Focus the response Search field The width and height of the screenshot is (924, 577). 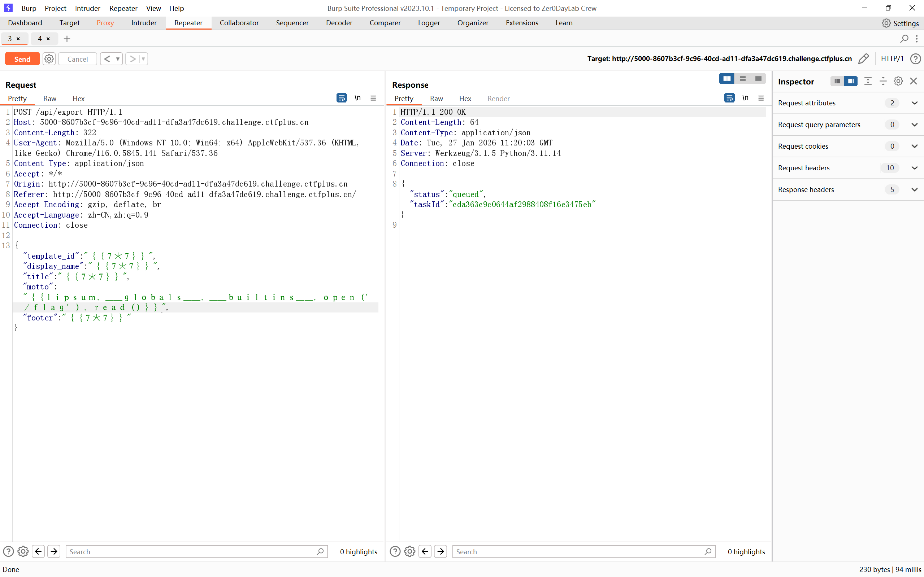pos(584,551)
